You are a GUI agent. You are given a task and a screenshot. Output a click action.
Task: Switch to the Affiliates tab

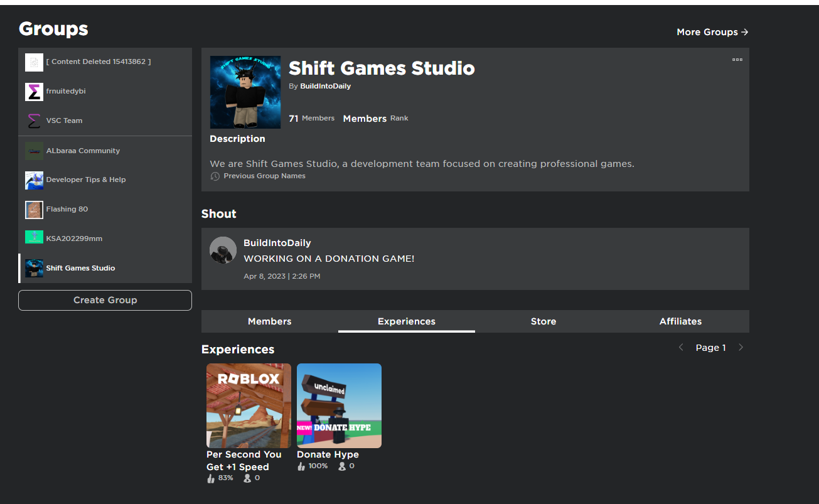coord(680,321)
